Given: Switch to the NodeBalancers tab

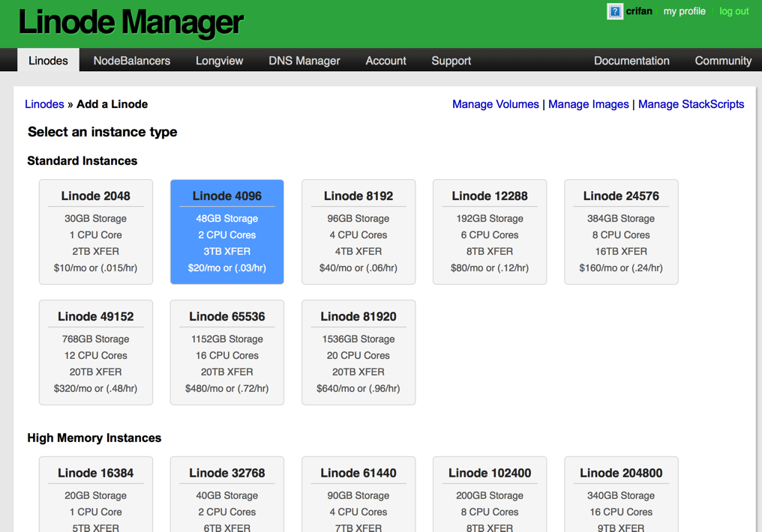Looking at the screenshot, I should [132, 61].
